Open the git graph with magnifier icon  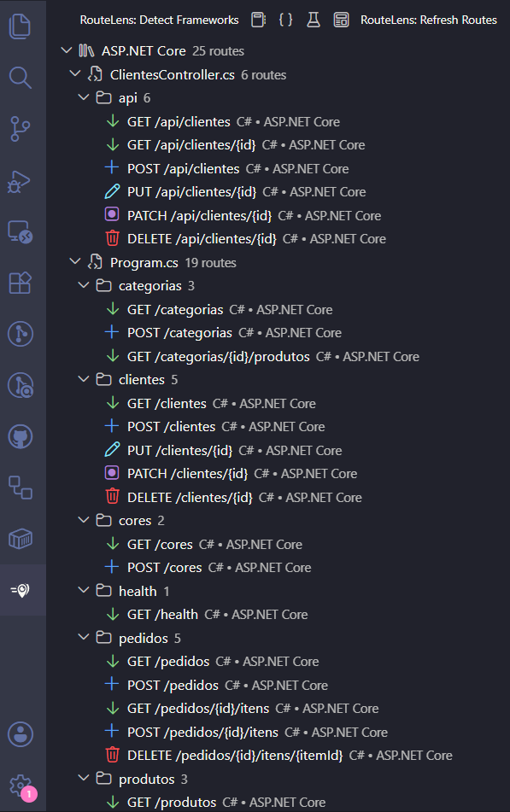coord(21,385)
